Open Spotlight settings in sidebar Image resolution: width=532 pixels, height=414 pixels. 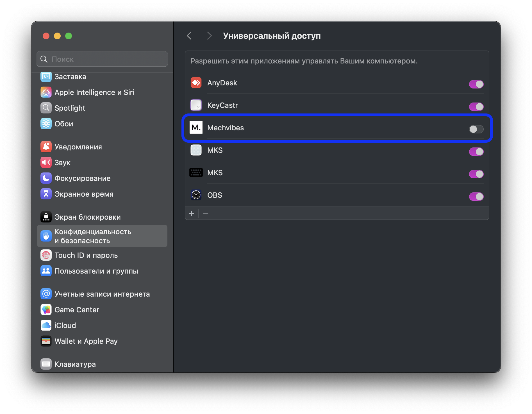pos(70,108)
